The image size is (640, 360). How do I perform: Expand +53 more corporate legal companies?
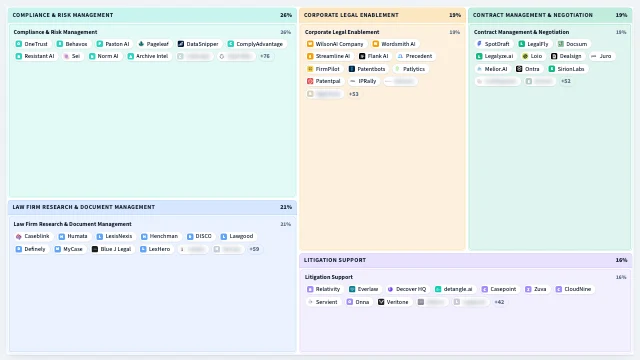353,94
